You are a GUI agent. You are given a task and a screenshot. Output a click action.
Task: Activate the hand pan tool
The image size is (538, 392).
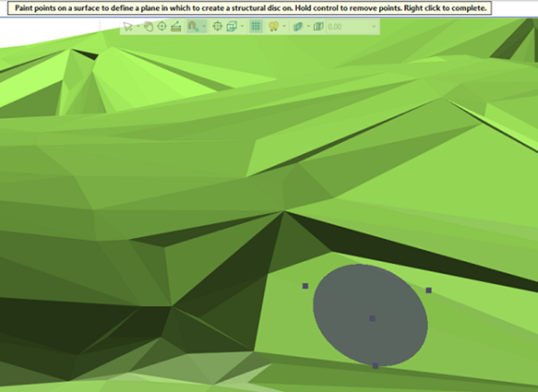(x=149, y=26)
